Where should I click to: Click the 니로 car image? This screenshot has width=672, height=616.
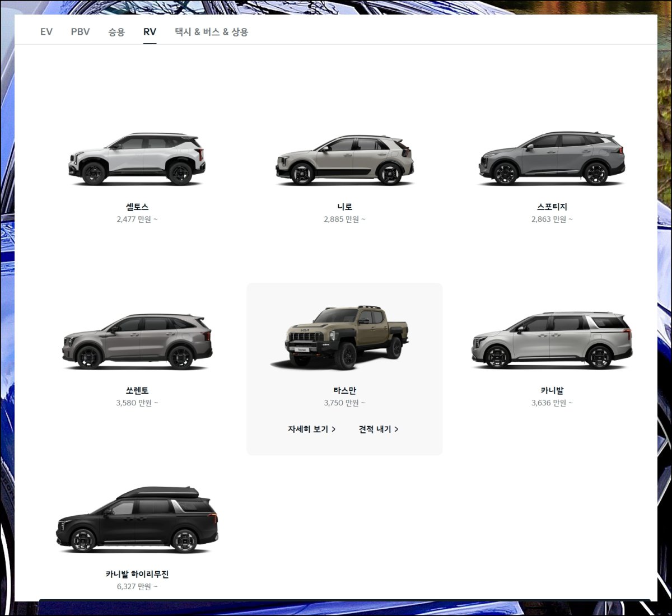[344, 160]
